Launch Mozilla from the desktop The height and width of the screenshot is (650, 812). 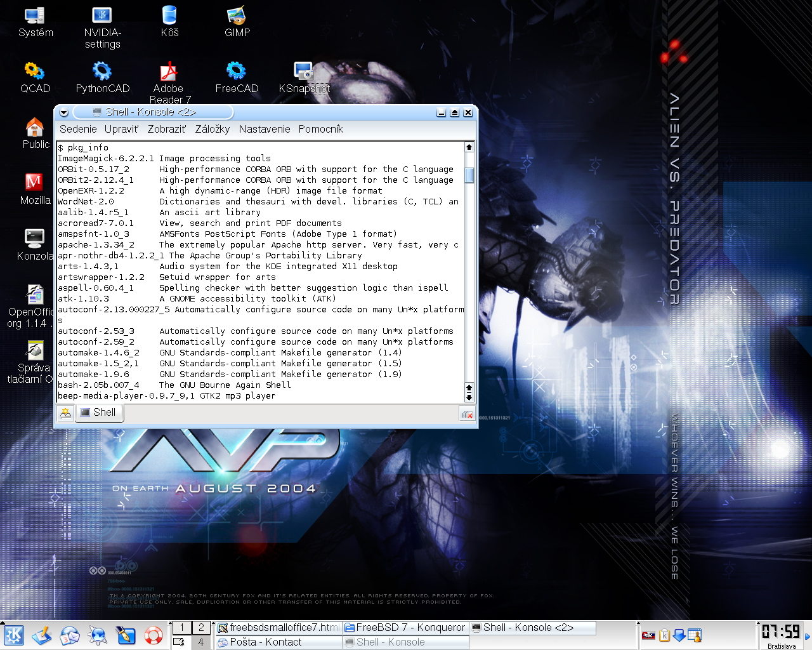point(35,190)
